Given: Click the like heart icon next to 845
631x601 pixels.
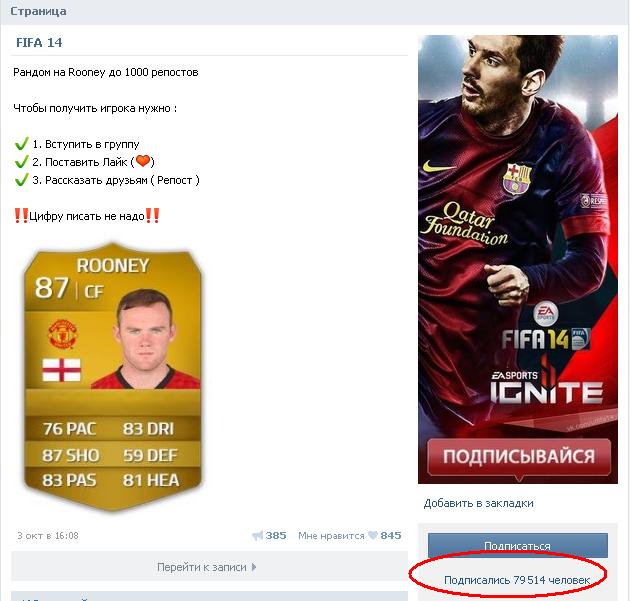Looking at the screenshot, I should (x=373, y=535).
